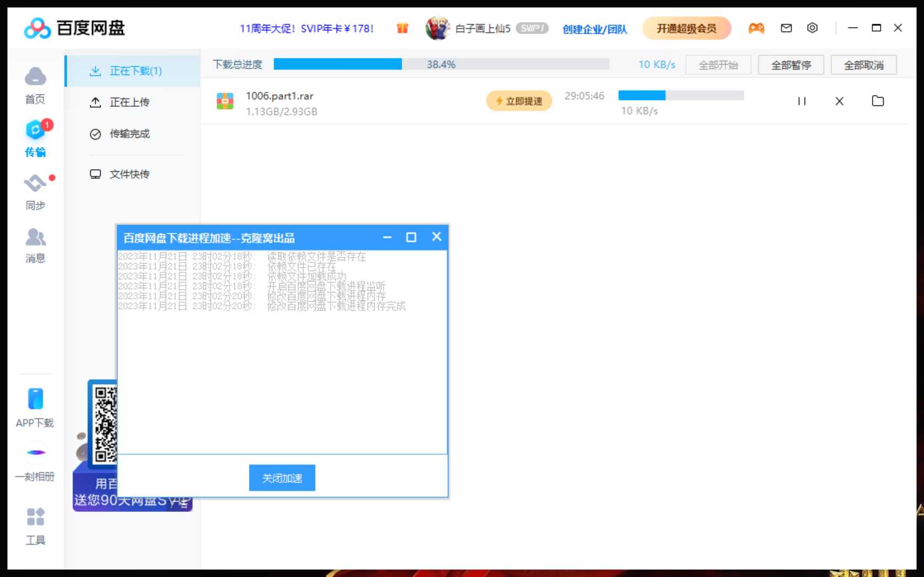This screenshot has height=577, width=924.
Task: Click the 1006.part1.rar file progress bar
Action: (681, 95)
